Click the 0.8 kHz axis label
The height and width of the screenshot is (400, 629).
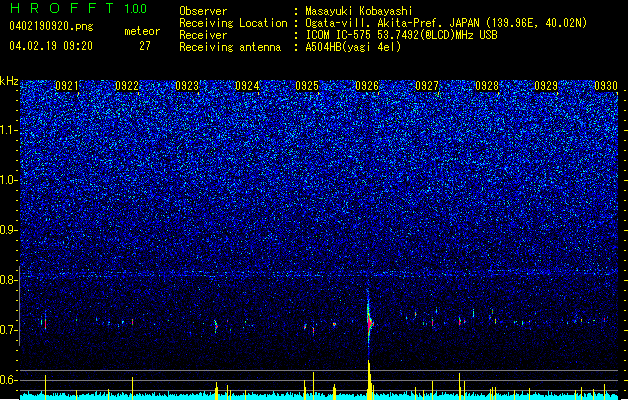[x=9, y=280]
